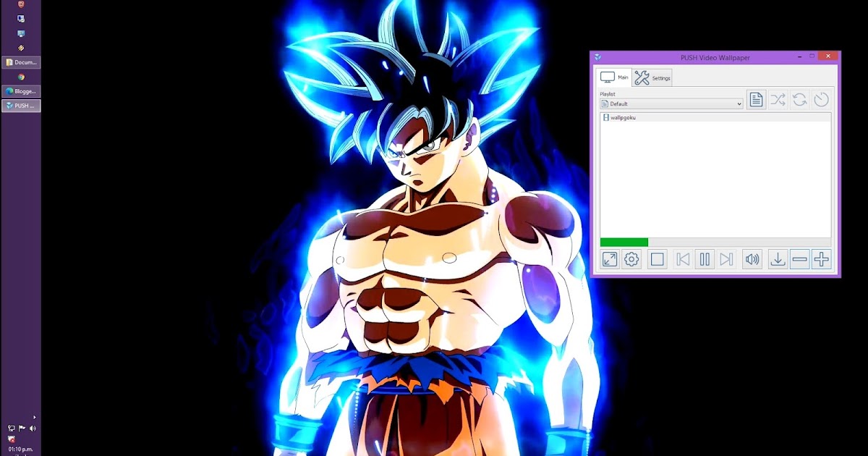
Task: Stop the video wallpaper playback
Action: coord(657,259)
